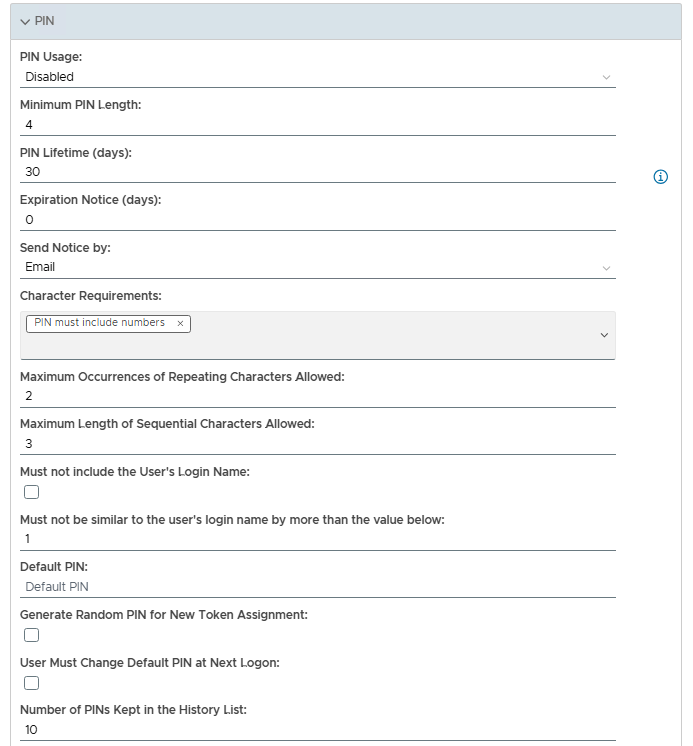This screenshot has height=746, width=693.
Task: Click the Number of PINs Kept field
Action: tap(317, 730)
